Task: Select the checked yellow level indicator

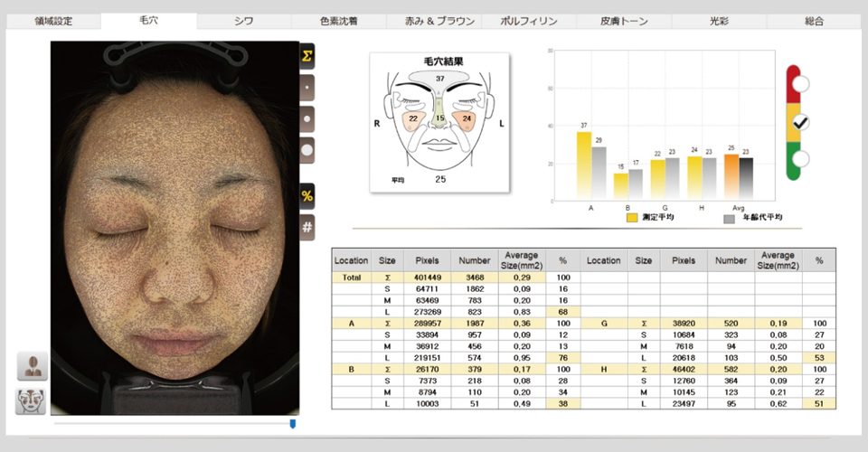Action: [x=800, y=122]
